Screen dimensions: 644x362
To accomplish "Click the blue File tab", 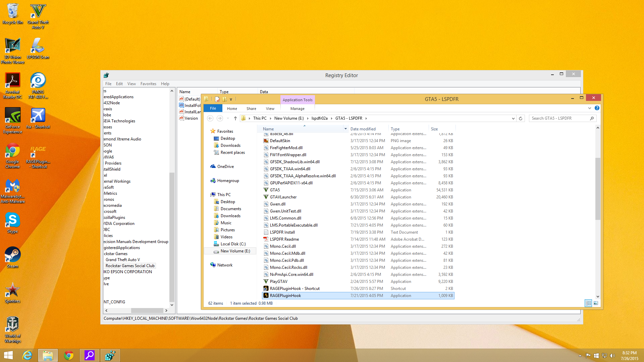I will [x=213, y=108].
